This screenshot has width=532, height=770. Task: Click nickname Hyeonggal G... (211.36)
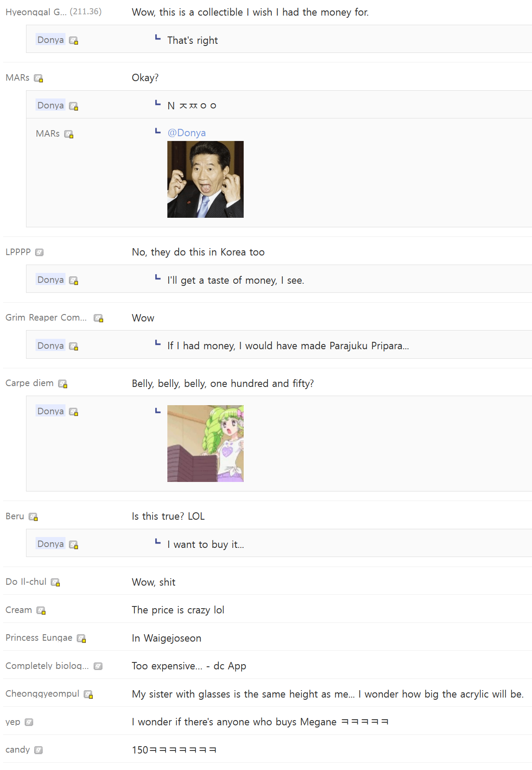(53, 12)
